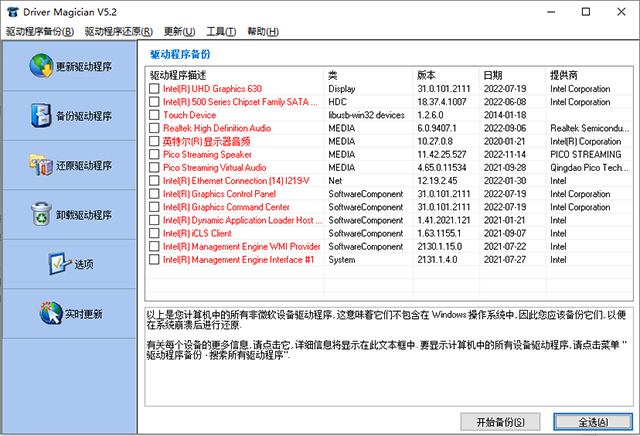Select the Pico Streaming Virtual Audio checkbox

pyautogui.click(x=154, y=167)
